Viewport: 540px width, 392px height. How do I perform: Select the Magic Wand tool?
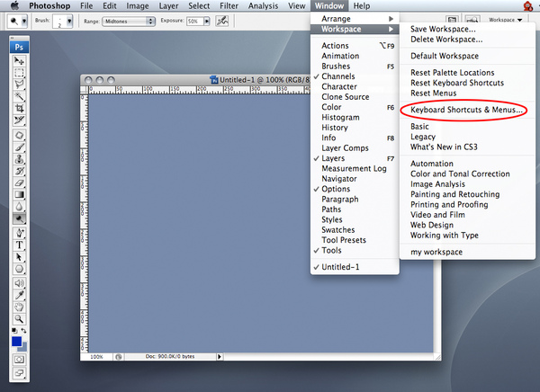tap(19, 96)
